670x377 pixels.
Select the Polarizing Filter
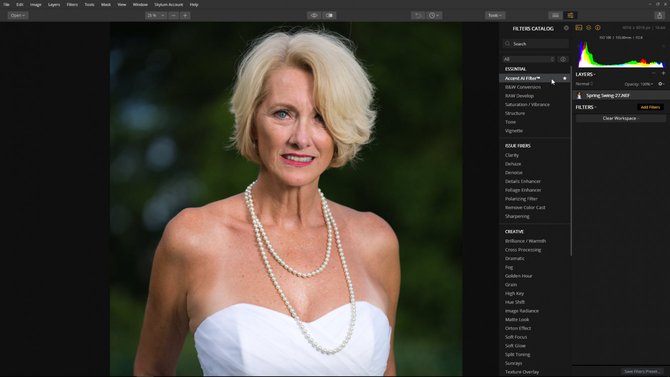click(x=521, y=199)
